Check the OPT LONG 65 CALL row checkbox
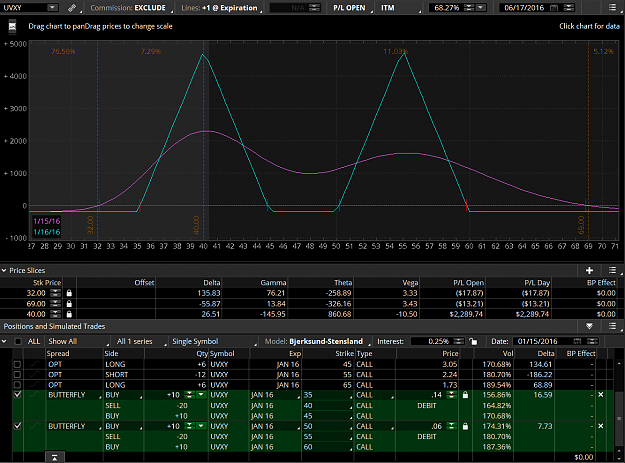625x463 pixels. pos(17,385)
